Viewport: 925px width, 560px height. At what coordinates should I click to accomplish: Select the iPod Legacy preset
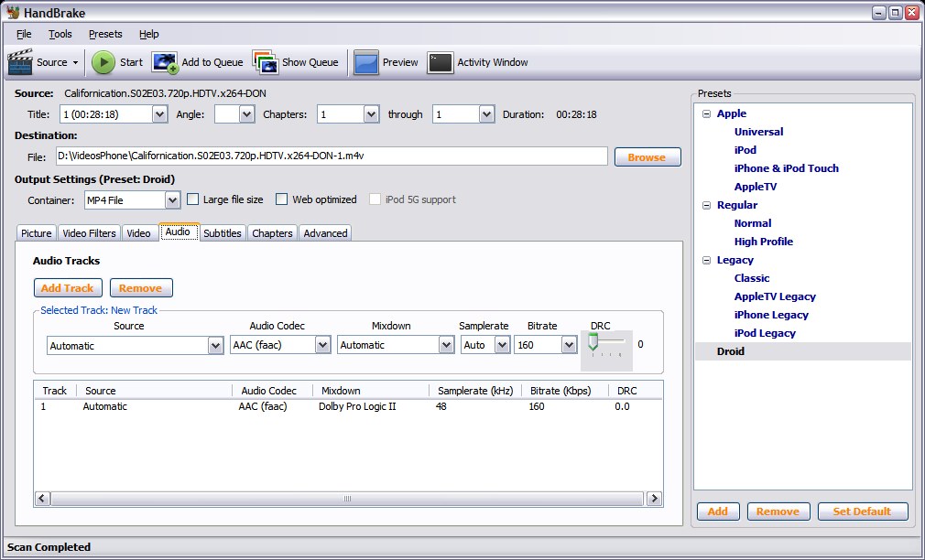[765, 333]
